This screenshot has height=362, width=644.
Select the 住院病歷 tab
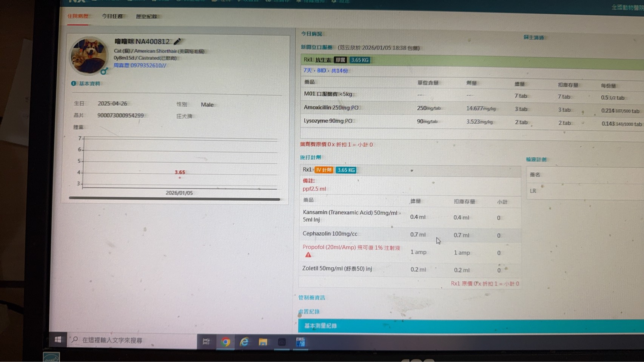(x=78, y=16)
